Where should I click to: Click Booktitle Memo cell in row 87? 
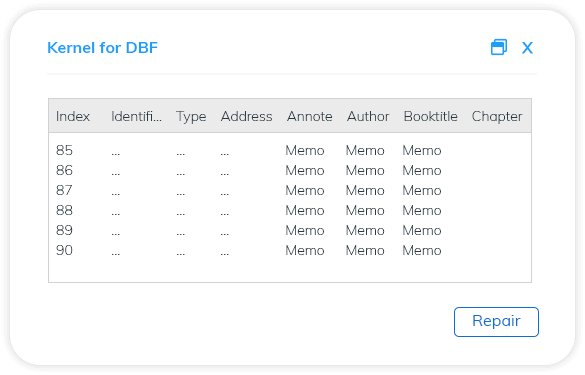click(422, 190)
